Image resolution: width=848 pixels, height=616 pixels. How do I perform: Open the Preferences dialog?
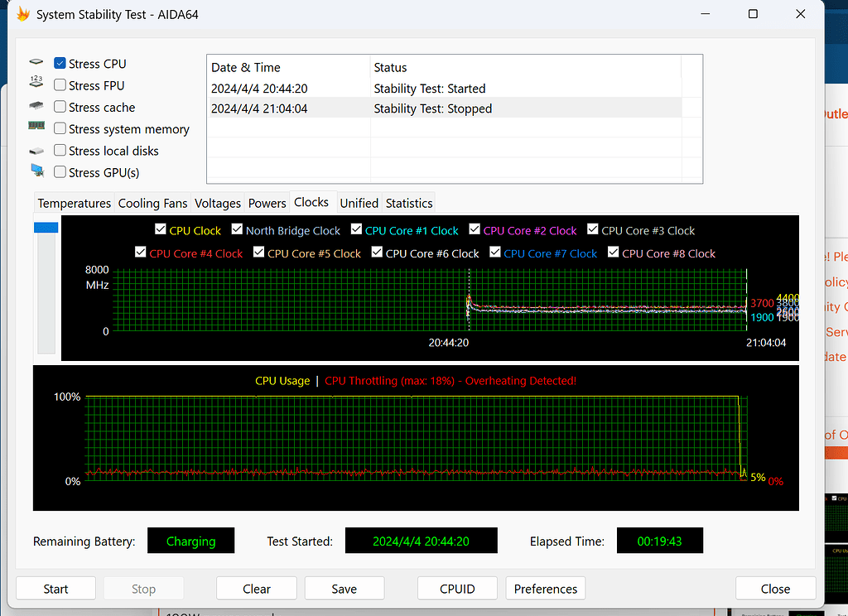point(545,588)
